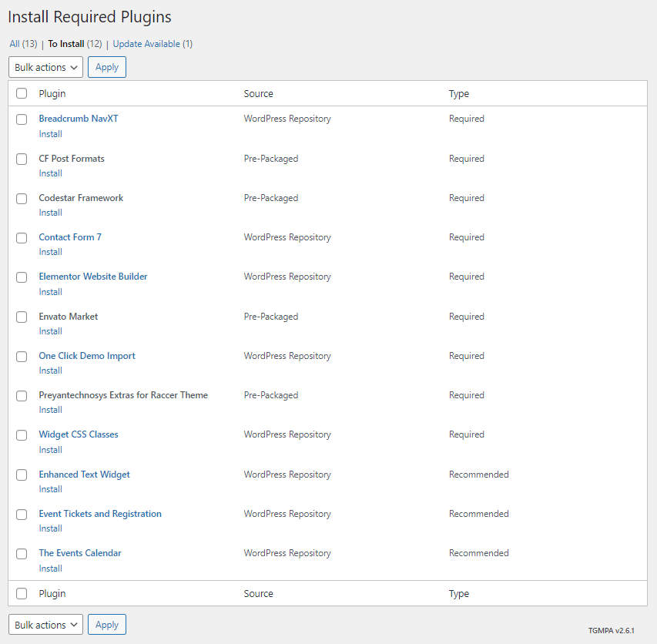Install Preyantechnosys Extras for Raccer Theme

50,410
